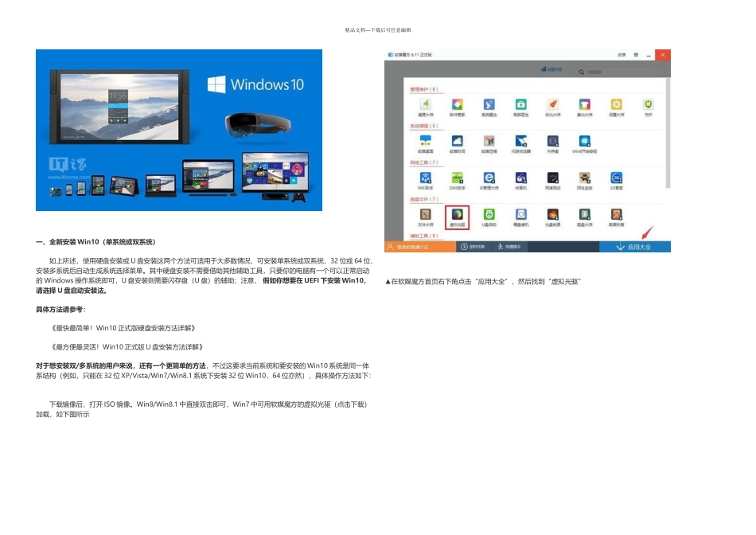Open the 清理大师 cleaner icon
The height and width of the screenshot is (535, 756).
coord(425,104)
